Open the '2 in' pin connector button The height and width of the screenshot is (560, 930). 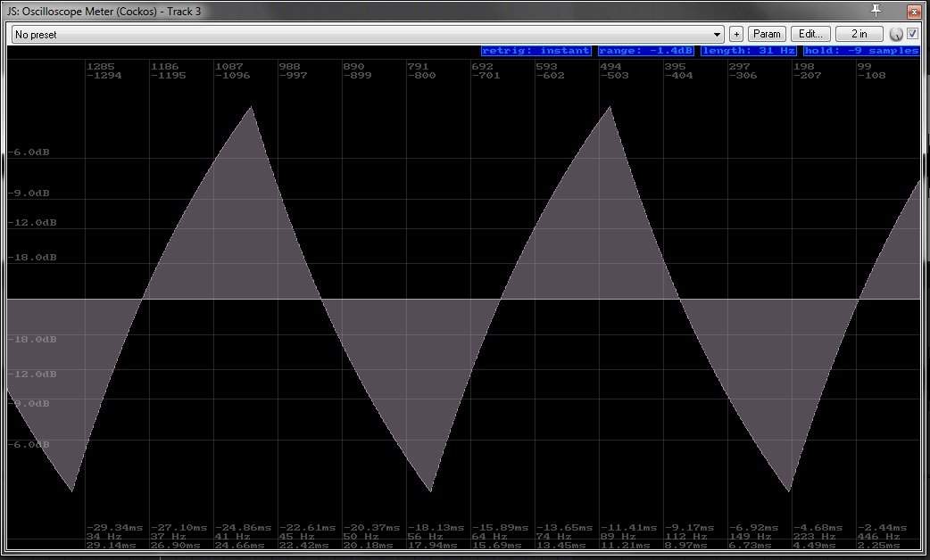pos(859,34)
